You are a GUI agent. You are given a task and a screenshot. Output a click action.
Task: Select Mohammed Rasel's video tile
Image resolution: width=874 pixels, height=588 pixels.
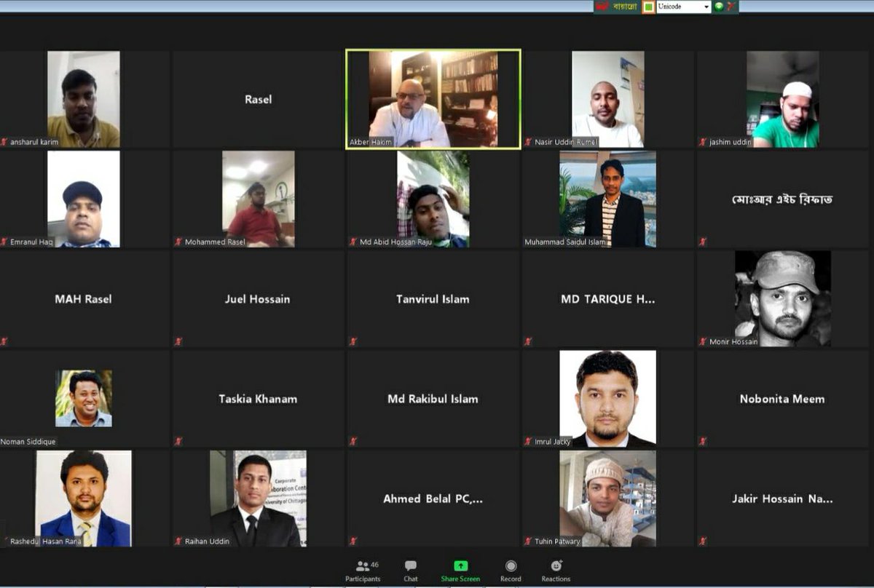pyautogui.click(x=258, y=199)
